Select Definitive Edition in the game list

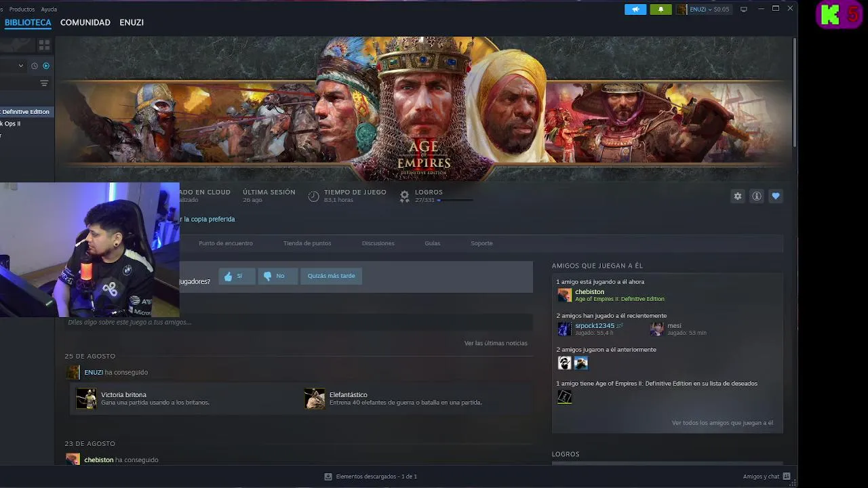[26, 112]
